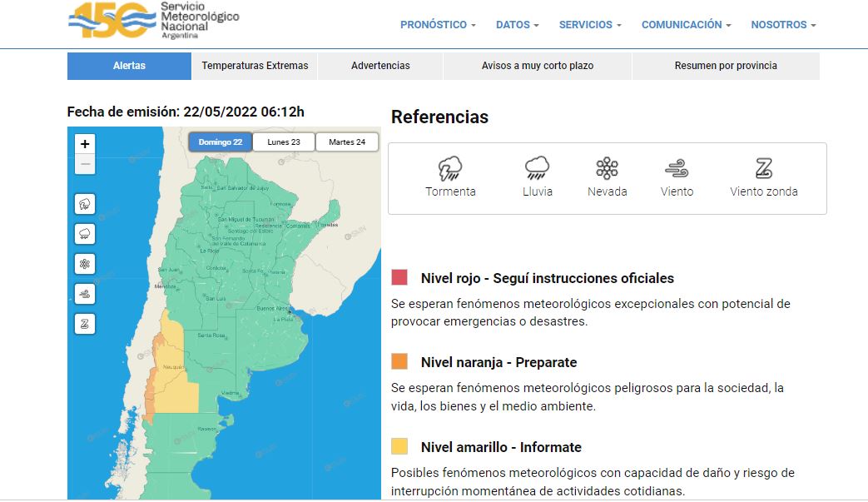The image size is (868, 502).
Task: Zoom in on the alert map
Action: pos(85,144)
